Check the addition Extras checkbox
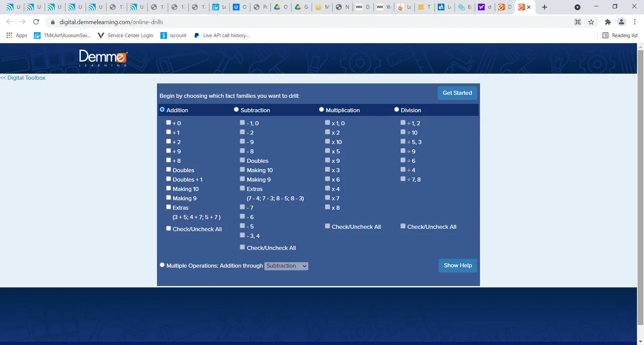This screenshot has height=345, width=644. [x=168, y=207]
